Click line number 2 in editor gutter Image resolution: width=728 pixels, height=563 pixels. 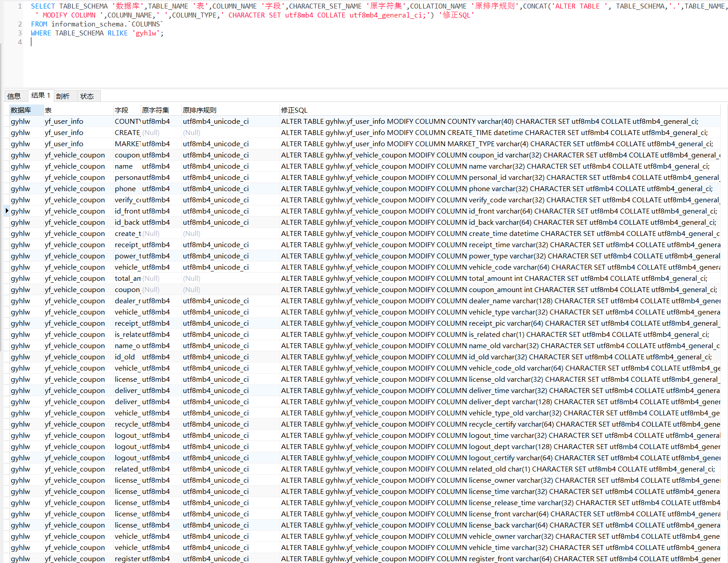click(20, 24)
